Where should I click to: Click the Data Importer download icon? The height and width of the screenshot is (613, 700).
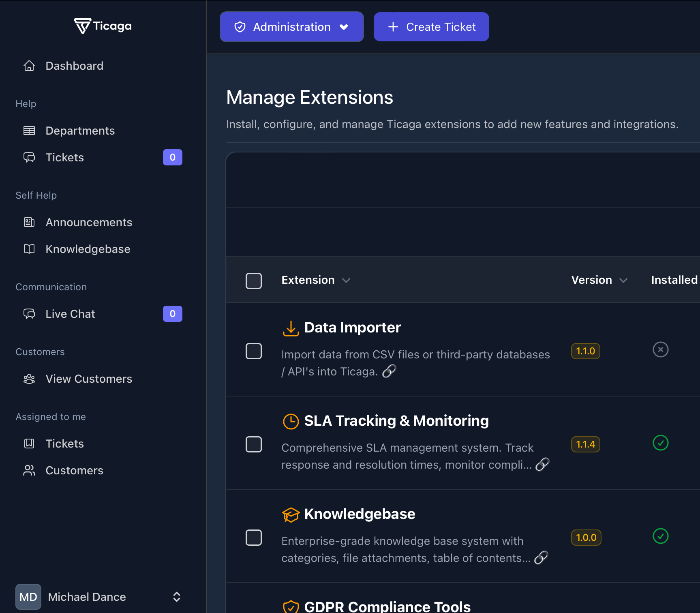pos(291,328)
